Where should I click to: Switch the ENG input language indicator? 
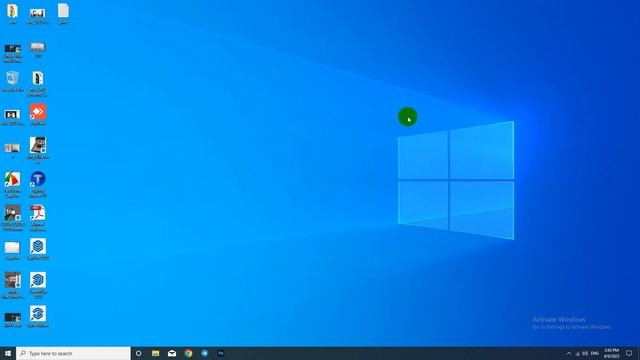(x=595, y=353)
